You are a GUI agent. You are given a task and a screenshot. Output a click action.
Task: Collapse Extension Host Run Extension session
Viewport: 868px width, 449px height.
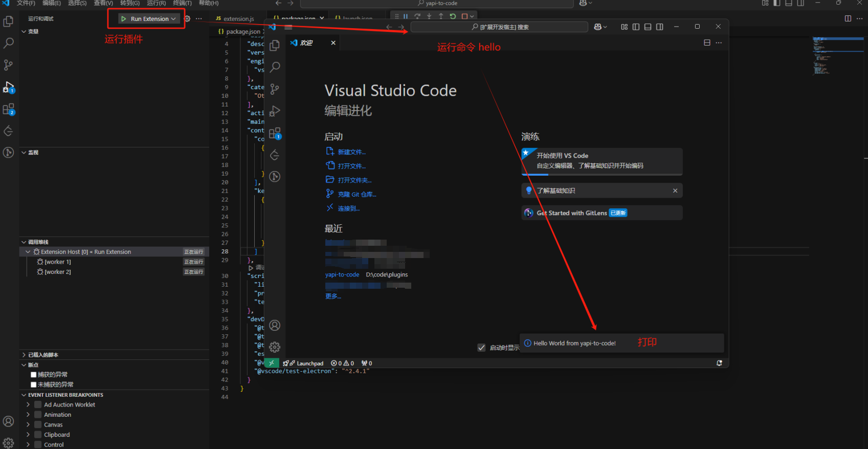pyautogui.click(x=28, y=252)
